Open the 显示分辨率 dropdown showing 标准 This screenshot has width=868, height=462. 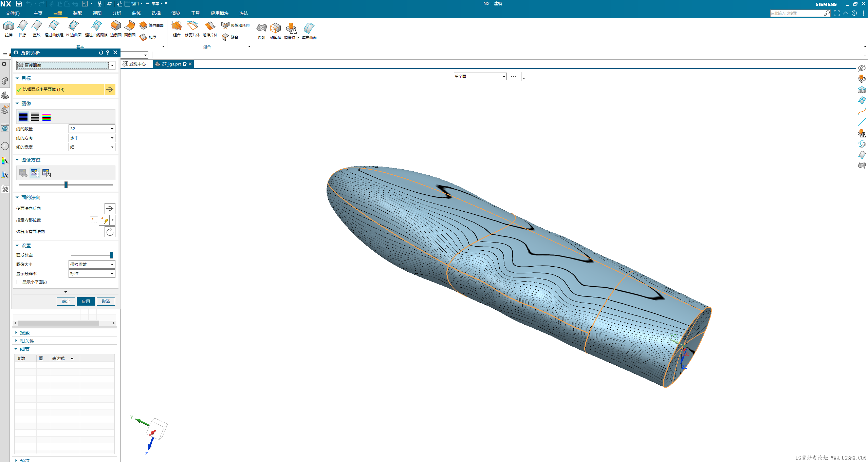coord(92,274)
